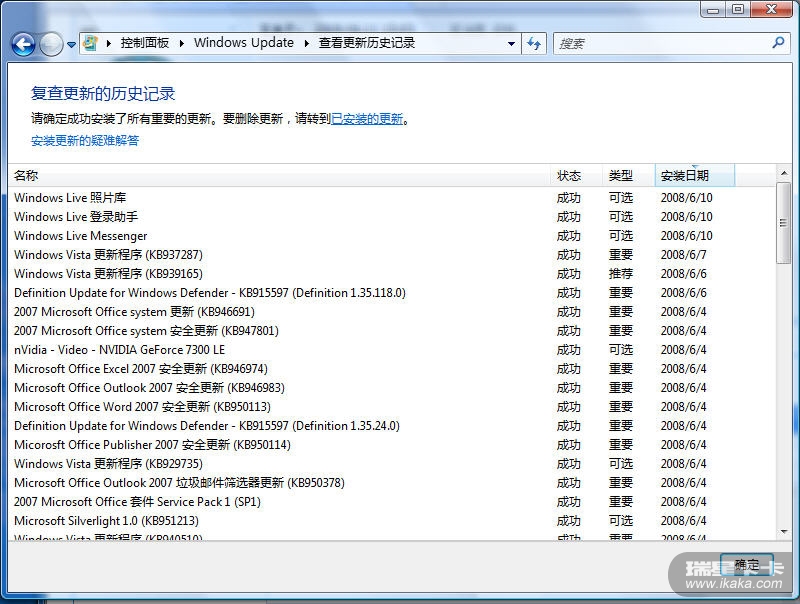Viewport: 800px width, 604px height.
Task: Select Office Word 2007 安全更新 (KB950113)
Action: pos(392,407)
